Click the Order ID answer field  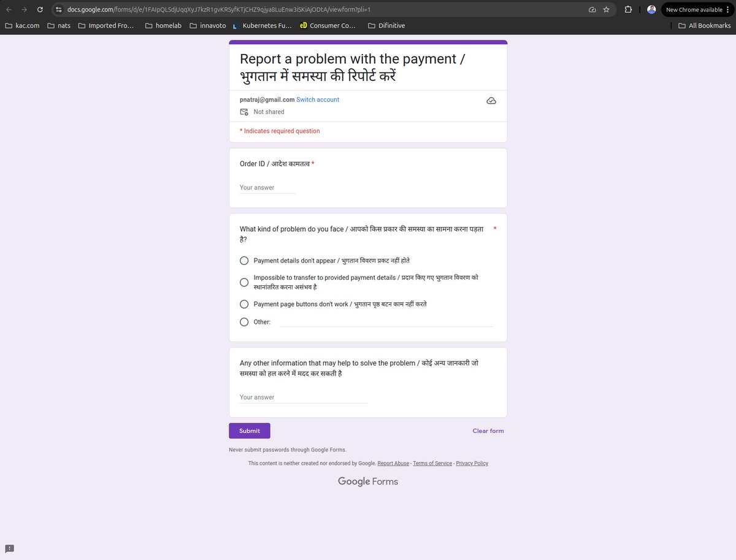267,188
